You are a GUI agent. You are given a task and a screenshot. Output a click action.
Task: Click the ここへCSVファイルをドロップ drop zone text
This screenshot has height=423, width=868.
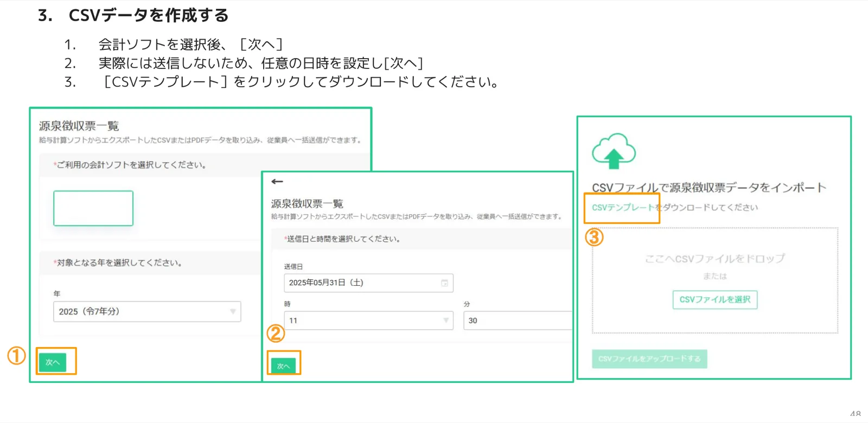[715, 259]
